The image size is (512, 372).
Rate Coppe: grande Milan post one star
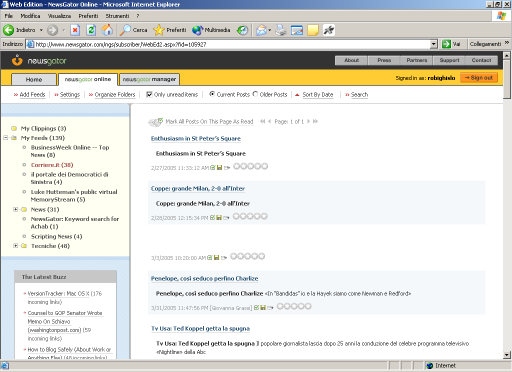click(236, 216)
